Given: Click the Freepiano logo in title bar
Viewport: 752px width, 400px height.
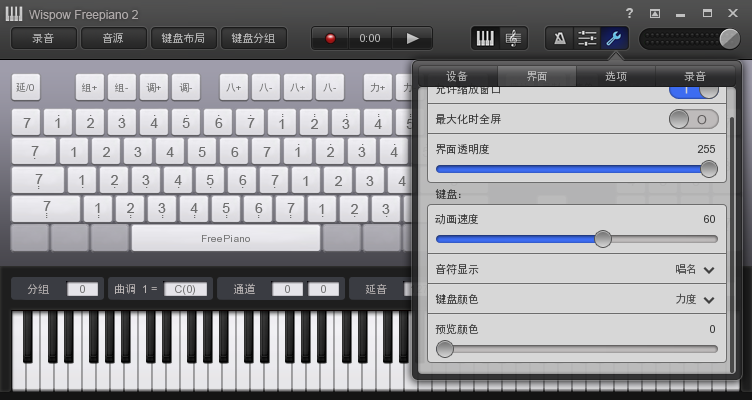Looking at the screenshot, I should point(14,13).
